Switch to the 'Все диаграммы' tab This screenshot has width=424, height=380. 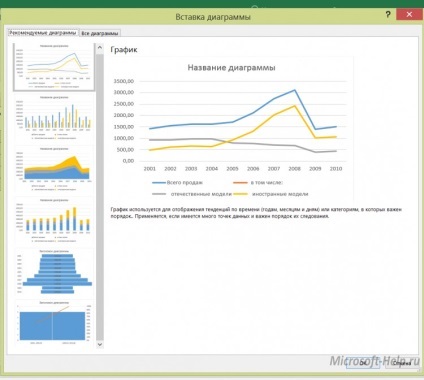[x=100, y=33]
